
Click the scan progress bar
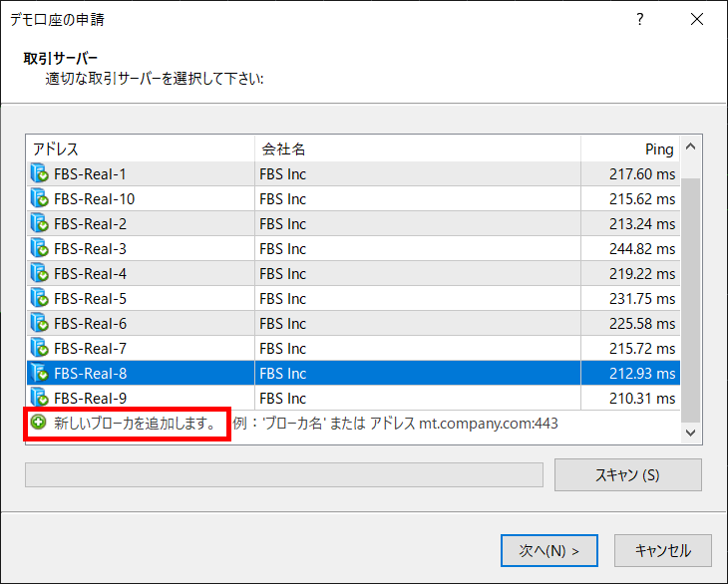click(x=284, y=475)
